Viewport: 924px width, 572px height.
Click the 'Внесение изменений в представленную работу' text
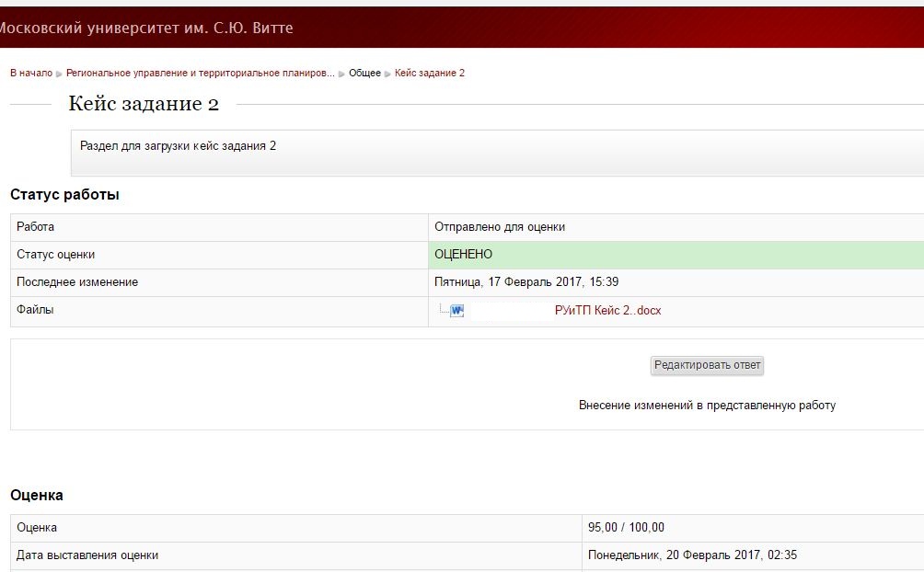pos(707,406)
